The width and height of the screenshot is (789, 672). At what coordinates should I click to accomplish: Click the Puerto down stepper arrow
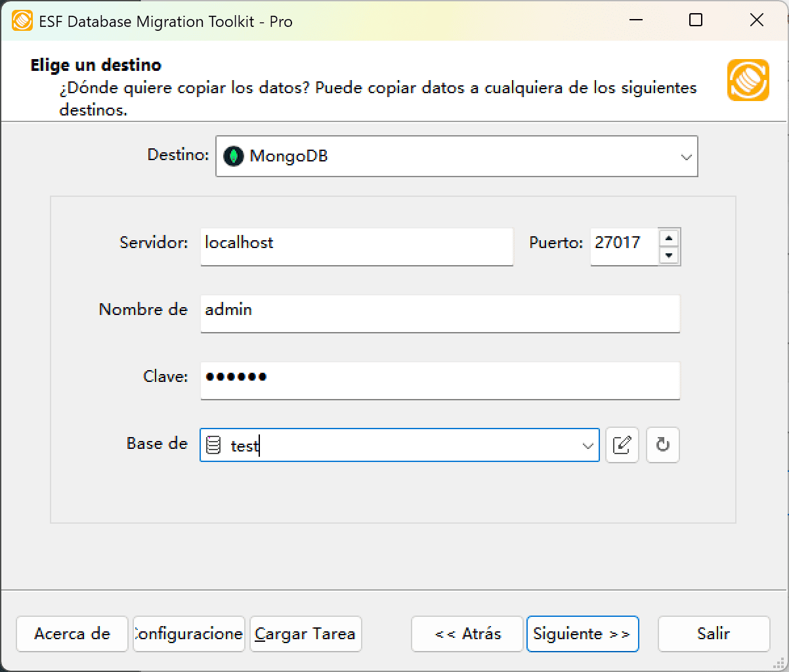pos(670,255)
